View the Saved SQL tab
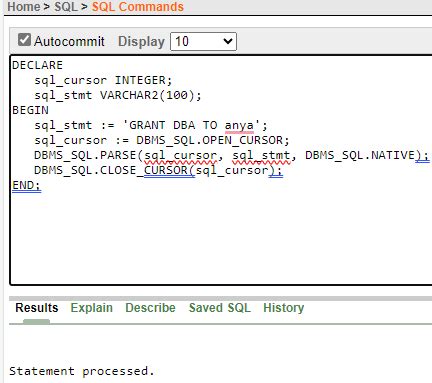The width and height of the screenshot is (432, 383). pyautogui.click(x=220, y=308)
